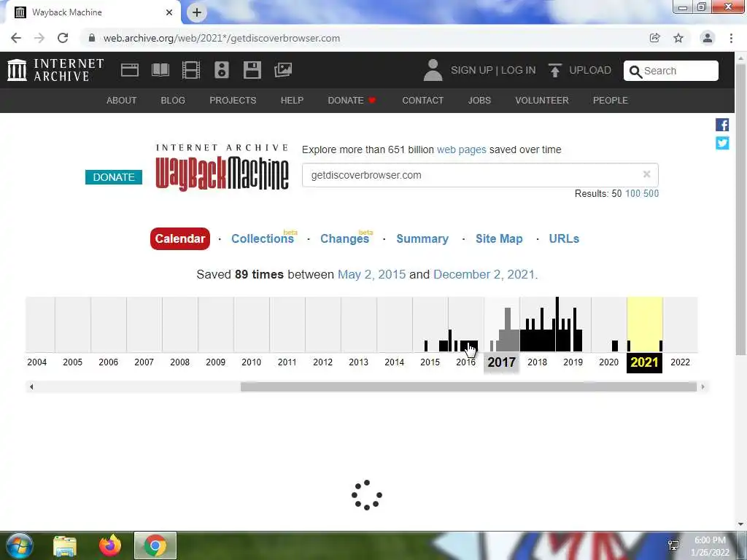Open File Explorer from taskbar

click(x=65, y=545)
